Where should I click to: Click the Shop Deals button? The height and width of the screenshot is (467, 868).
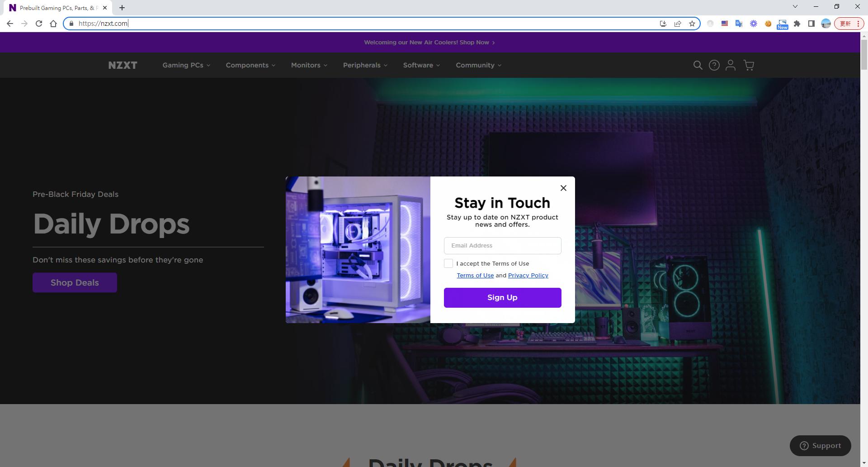point(75,282)
